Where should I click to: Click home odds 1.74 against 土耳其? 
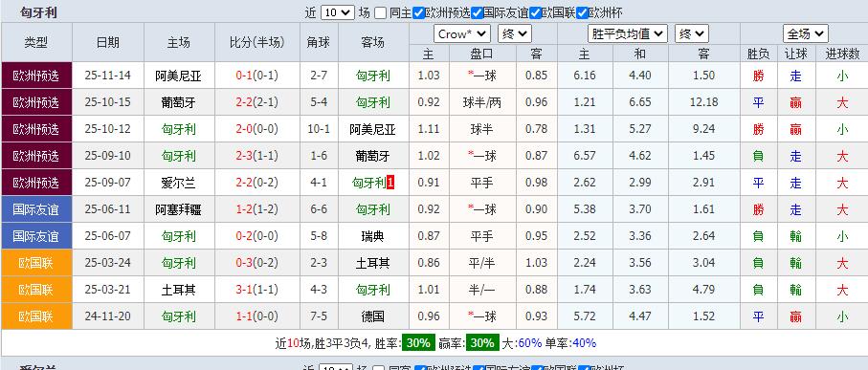click(585, 290)
